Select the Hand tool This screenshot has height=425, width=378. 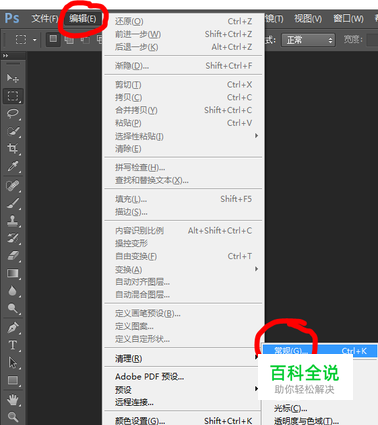13,400
